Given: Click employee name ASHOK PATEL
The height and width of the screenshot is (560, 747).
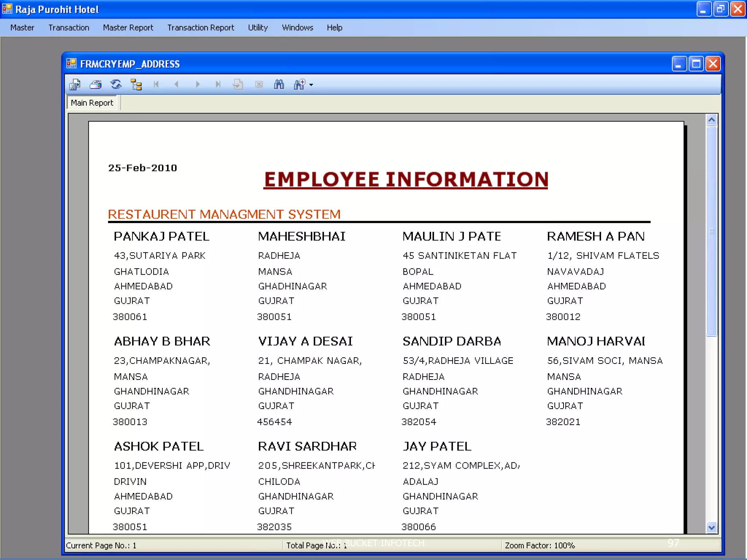Looking at the screenshot, I should 159,446.
